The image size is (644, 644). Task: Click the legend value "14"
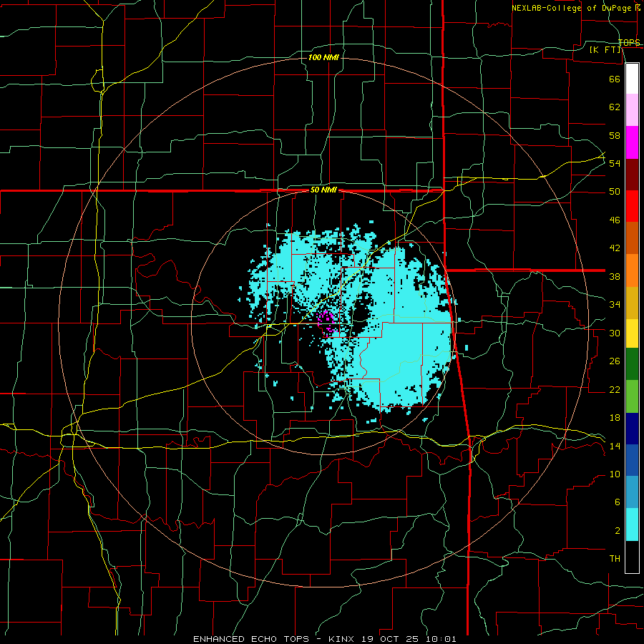pos(615,446)
